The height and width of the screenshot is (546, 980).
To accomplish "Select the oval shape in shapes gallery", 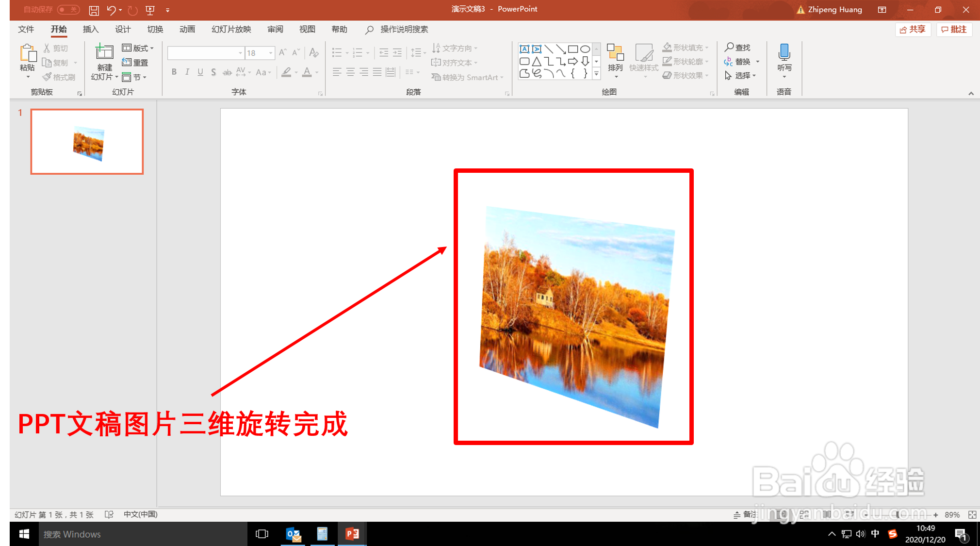I will [x=586, y=49].
